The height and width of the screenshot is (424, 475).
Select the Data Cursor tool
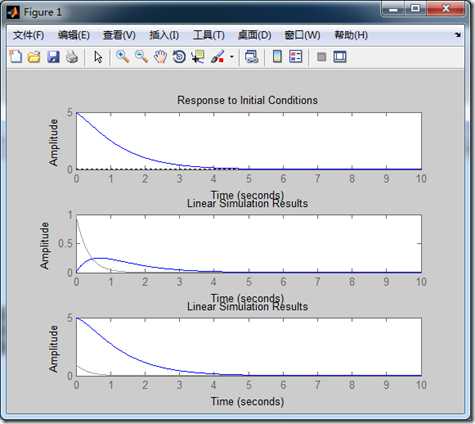tap(198, 57)
